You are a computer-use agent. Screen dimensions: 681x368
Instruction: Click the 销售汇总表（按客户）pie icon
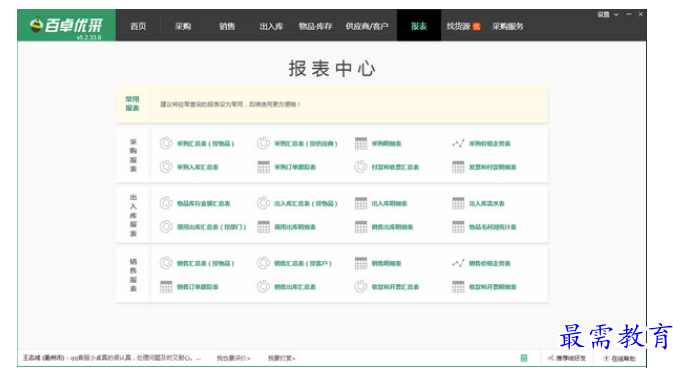coord(263,263)
